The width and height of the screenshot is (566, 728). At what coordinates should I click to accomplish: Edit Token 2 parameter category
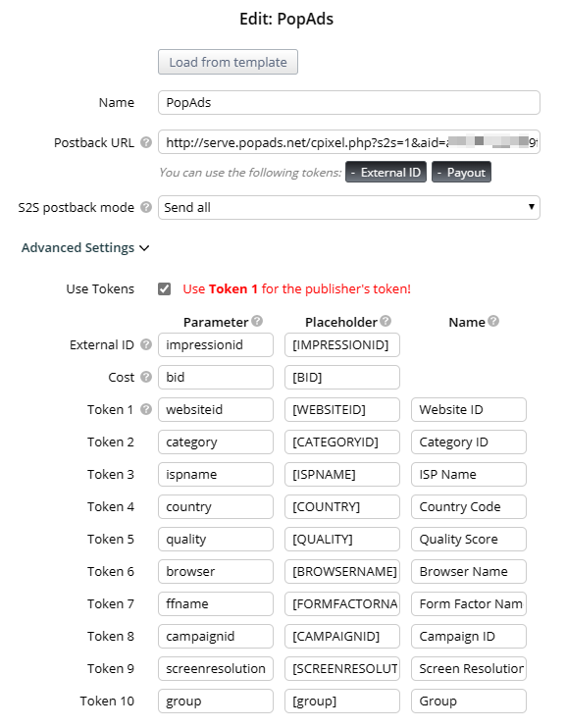point(216,442)
